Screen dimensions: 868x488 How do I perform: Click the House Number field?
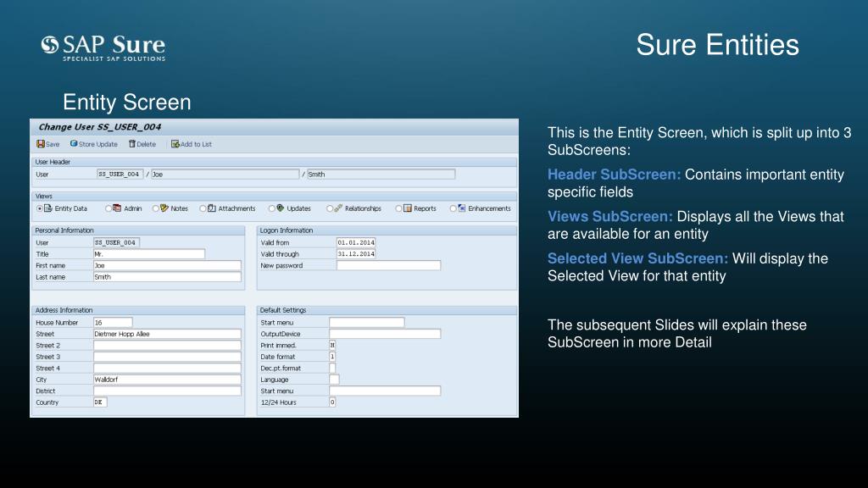[113, 323]
